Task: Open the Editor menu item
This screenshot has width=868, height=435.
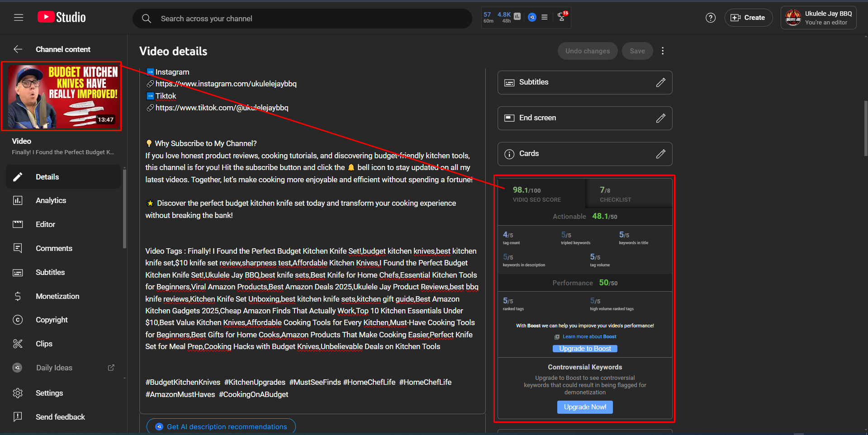Action: (x=63, y=224)
